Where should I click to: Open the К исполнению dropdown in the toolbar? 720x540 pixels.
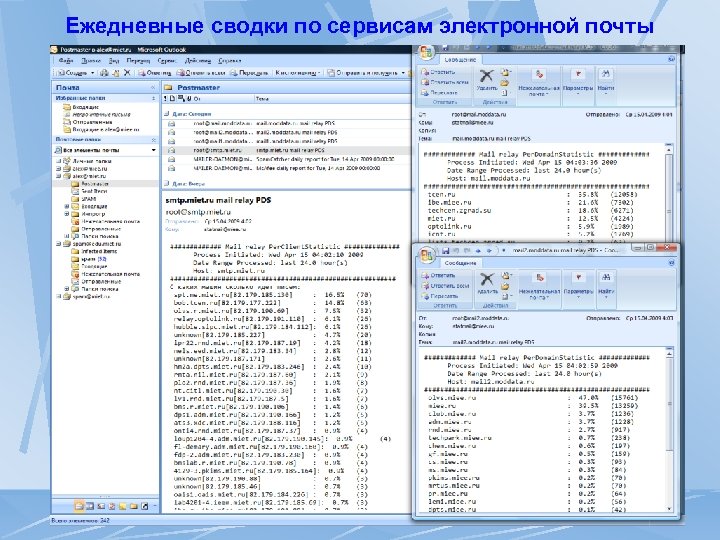click(x=298, y=73)
